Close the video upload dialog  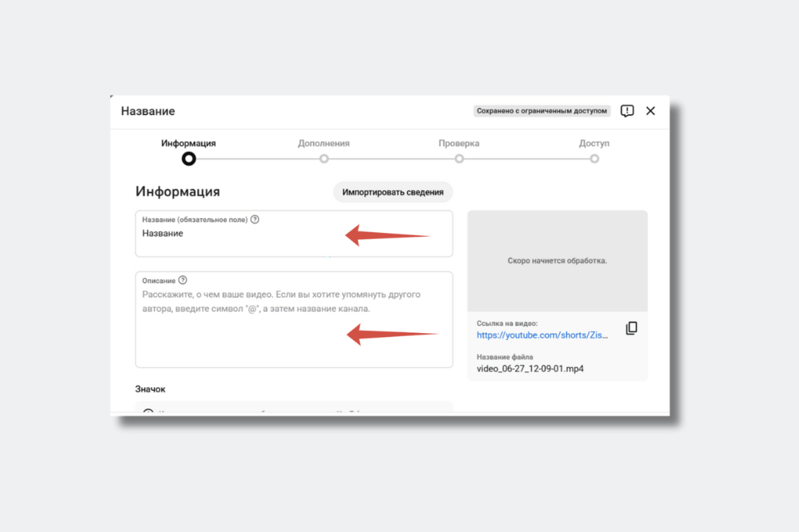click(650, 111)
